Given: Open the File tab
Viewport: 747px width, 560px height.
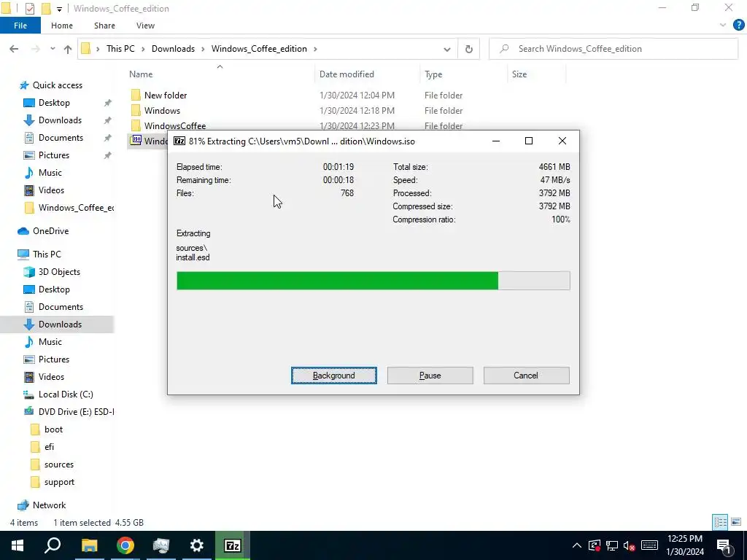Looking at the screenshot, I should [20, 26].
